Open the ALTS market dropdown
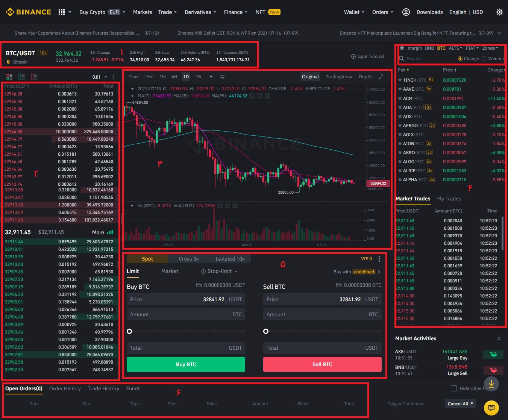508x420 pixels. (455, 48)
